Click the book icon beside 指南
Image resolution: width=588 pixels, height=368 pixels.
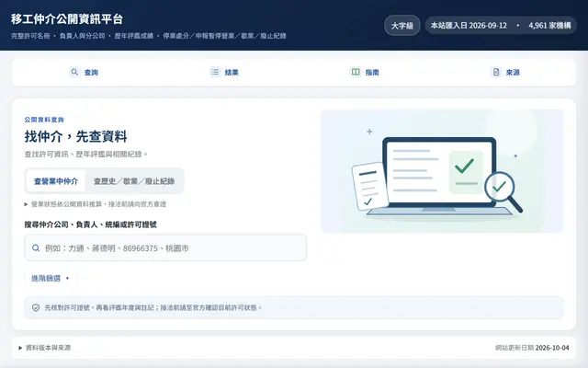click(x=356, y=72)
